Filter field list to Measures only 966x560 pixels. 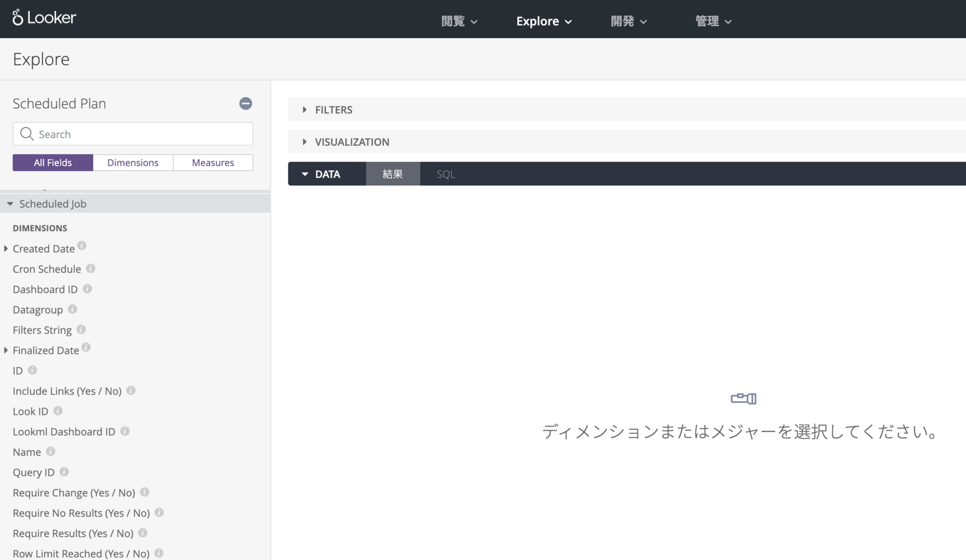[213, 163]
